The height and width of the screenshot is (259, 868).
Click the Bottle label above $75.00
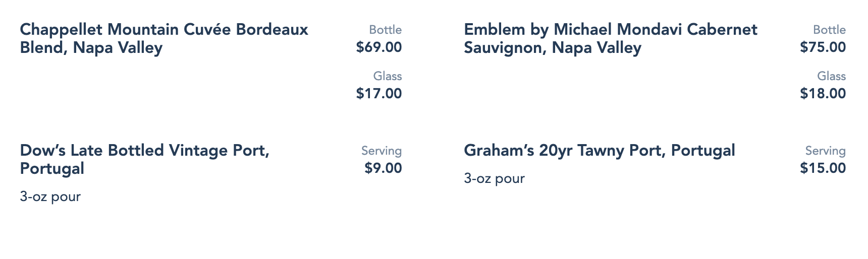coord(829,30)
